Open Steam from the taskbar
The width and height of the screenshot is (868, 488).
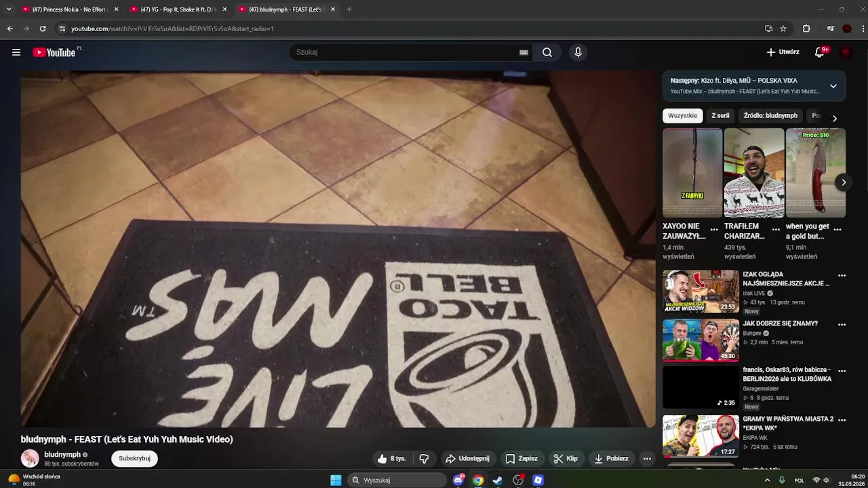[498, 480]
